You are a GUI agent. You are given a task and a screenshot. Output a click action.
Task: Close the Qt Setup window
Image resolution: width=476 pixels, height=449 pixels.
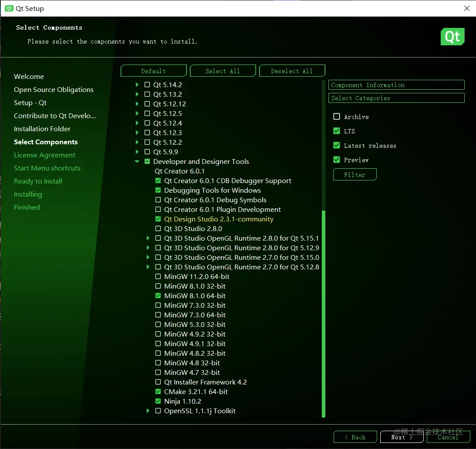coord(466,8)
